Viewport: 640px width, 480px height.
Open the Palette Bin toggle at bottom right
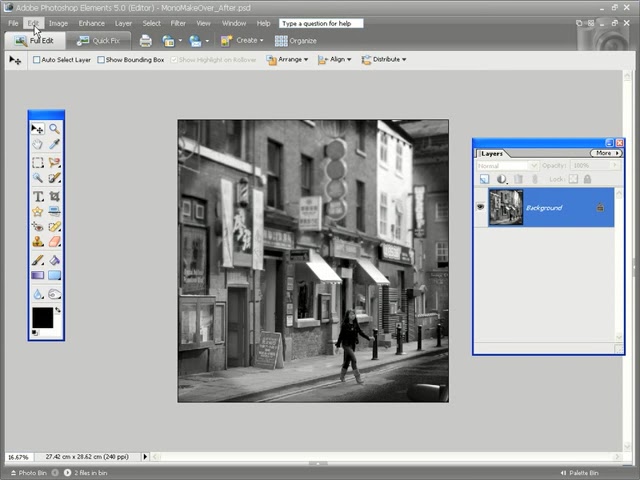pos(580,473)
